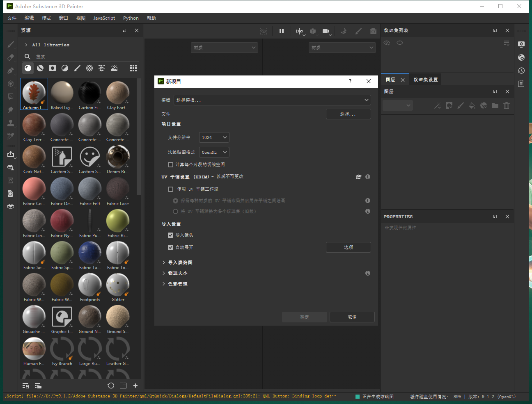Filter assets by alphas checker-sphere icon
The width and height of the screenshot is (532, 404).
(89, 68)
